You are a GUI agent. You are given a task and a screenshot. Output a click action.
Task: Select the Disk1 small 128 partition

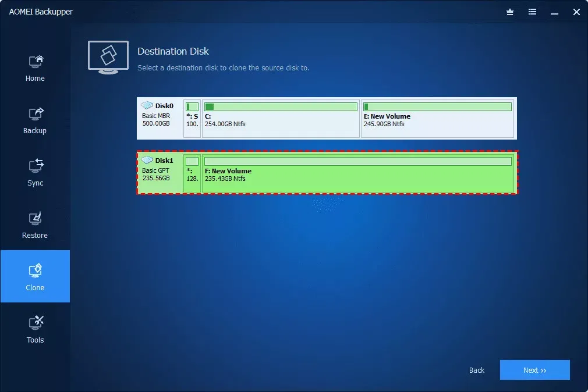(x=192, y=173)
